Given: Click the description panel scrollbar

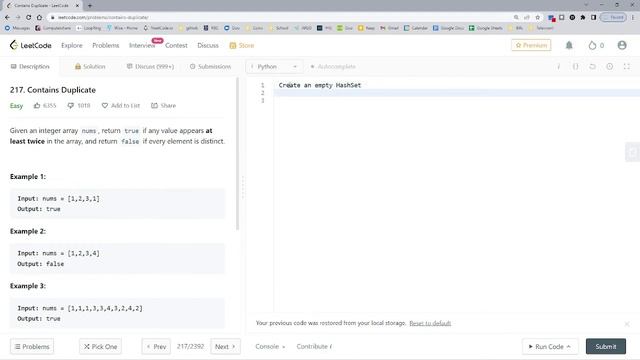Looking at the screenshot, I should coord(237,154).
